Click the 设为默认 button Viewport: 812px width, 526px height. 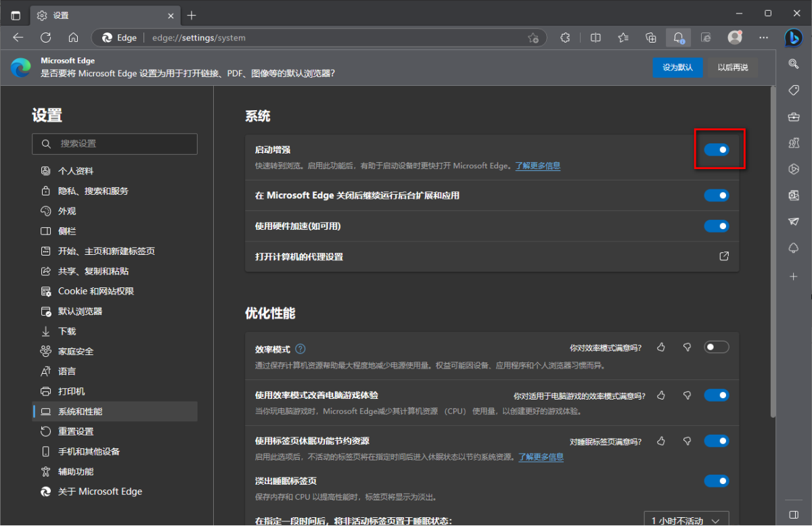[x=677, y=68]
